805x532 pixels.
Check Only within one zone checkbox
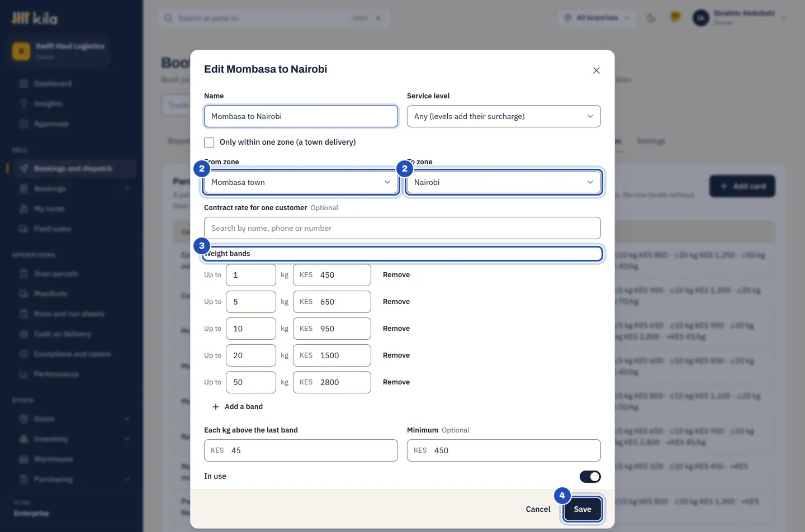click(x=209, y=142)
